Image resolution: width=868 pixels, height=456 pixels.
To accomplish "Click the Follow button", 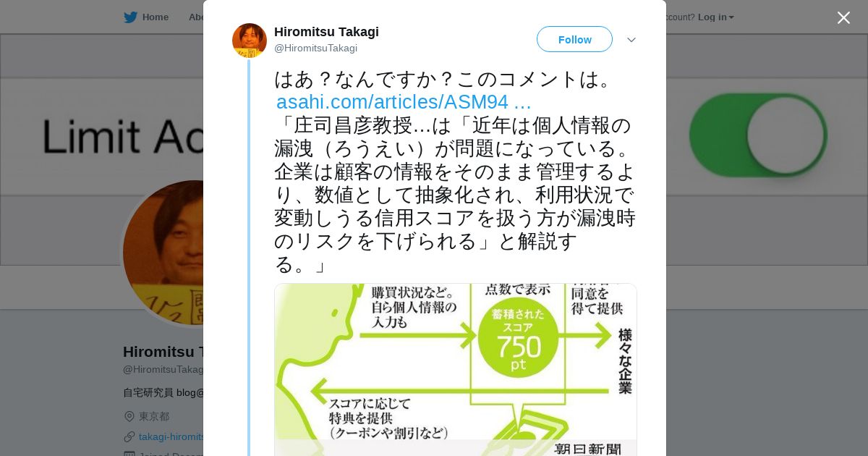I will pyautogui.click(x=574, y=39).
